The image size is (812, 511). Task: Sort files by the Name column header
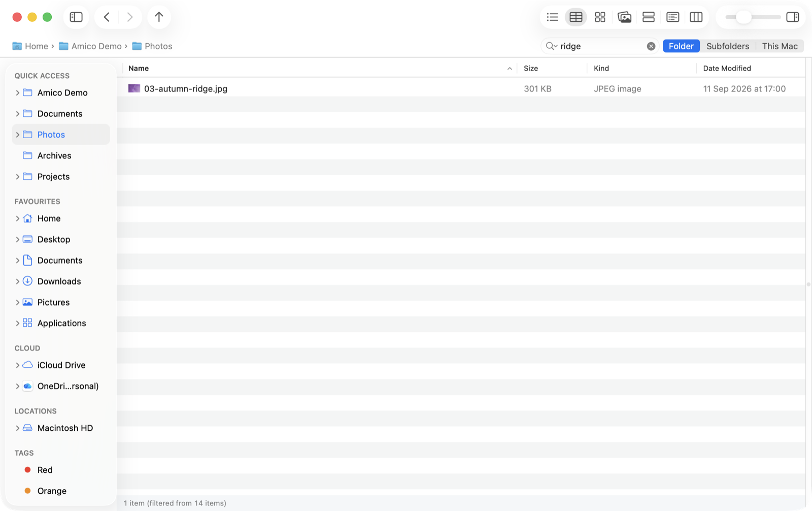320,69
